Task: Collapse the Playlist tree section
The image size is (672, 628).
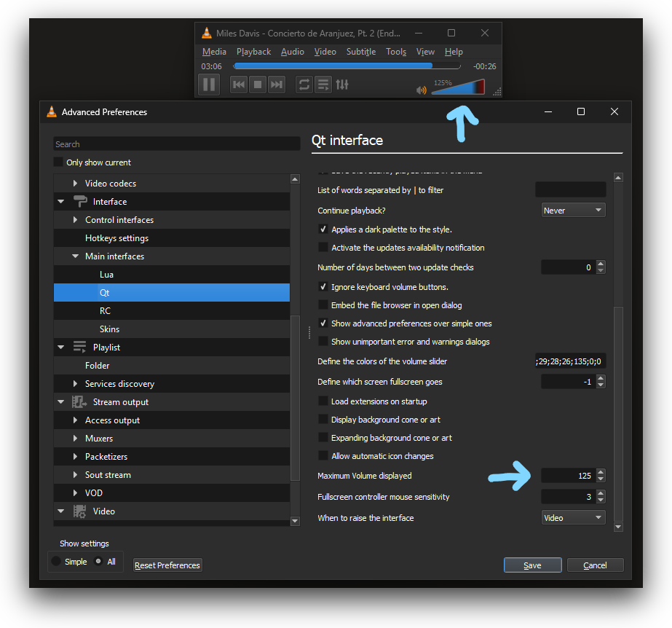Action: tap(61, 347)
